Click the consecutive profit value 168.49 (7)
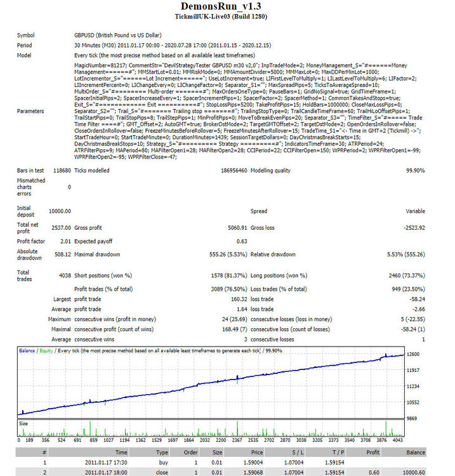Screen dimensions: 455x476 point(235,329)
